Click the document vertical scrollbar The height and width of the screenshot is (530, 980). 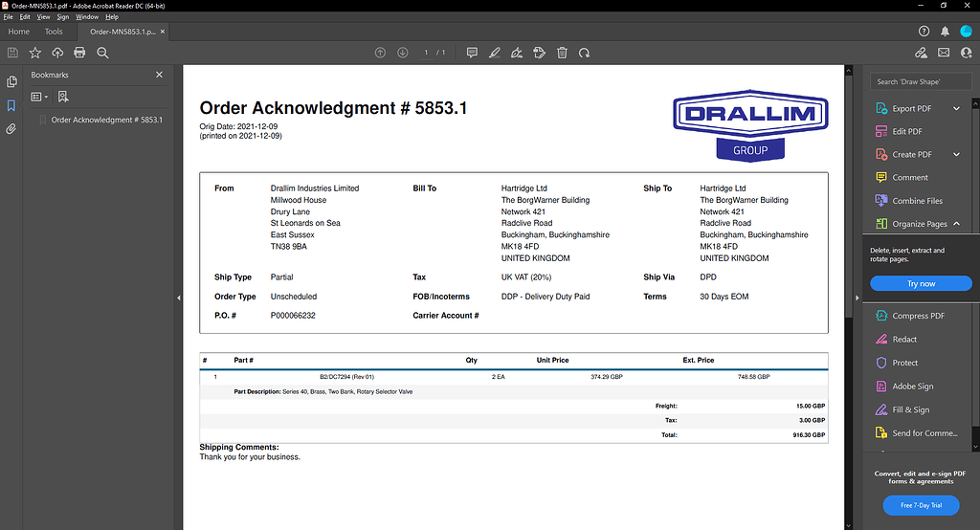click(849, 197)
